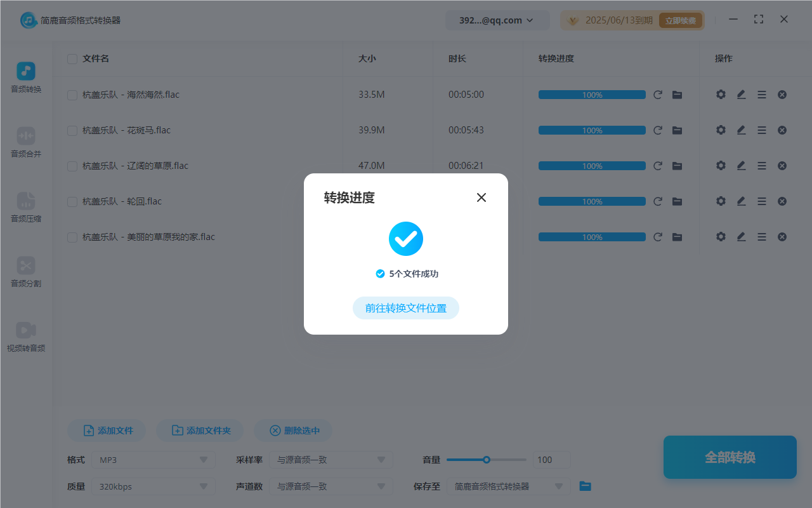This screenshot has width=812, height=508.
Task: Click the folder icon next to 保存至
Action: coord(584,486)
